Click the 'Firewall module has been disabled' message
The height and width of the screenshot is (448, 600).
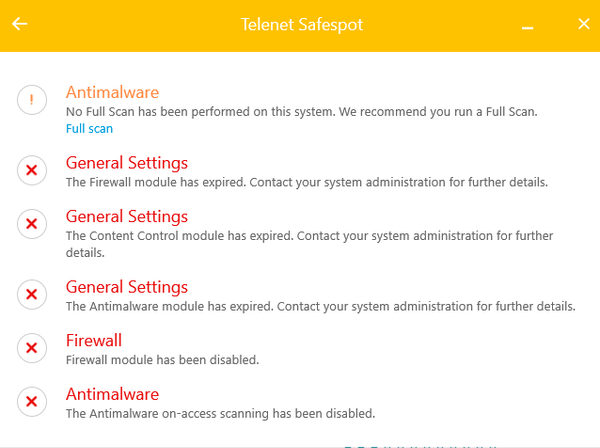pyautogui.click(x=162, y=359)
